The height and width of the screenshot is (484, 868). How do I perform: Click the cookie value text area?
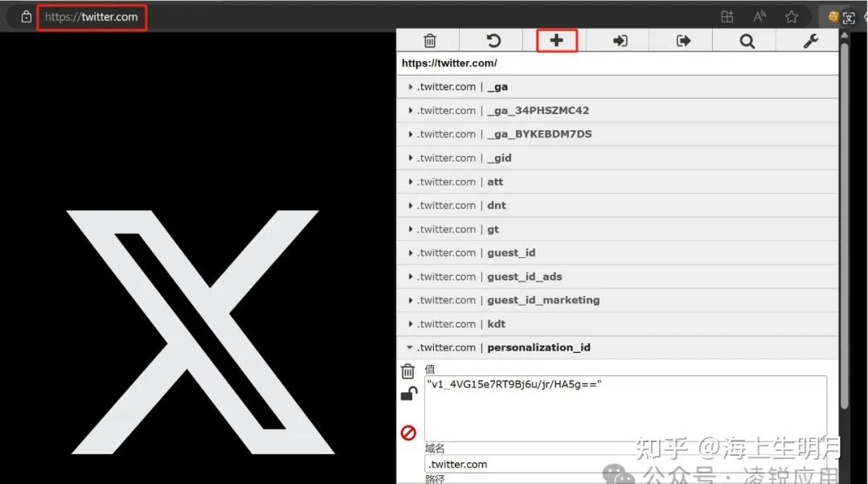[625, 408]
